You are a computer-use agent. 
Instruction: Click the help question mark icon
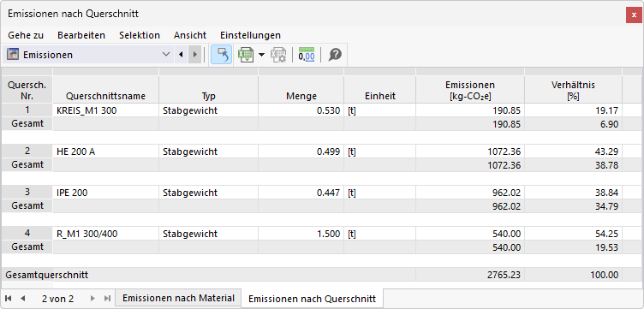click(x=335, y=55)
